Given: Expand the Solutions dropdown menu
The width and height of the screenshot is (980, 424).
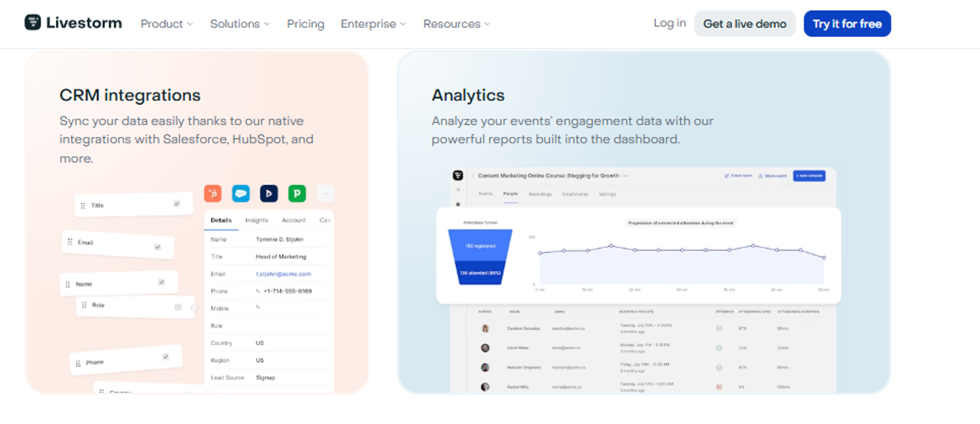Looking at the screenshot, I should click(x=240, y=24).
